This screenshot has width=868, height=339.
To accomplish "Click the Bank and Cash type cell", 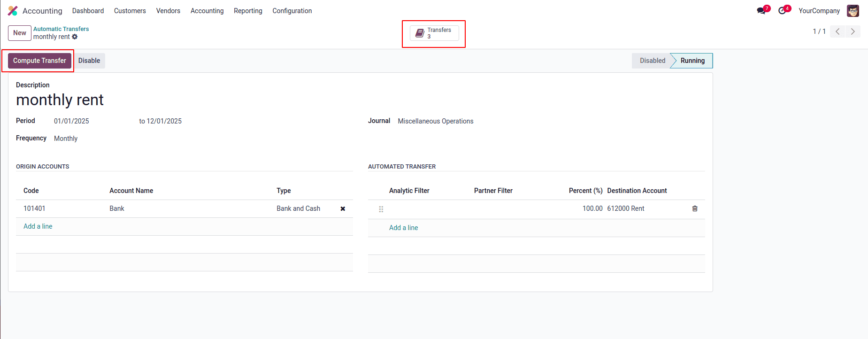I will pyautogui.click(x=298, y=208).
